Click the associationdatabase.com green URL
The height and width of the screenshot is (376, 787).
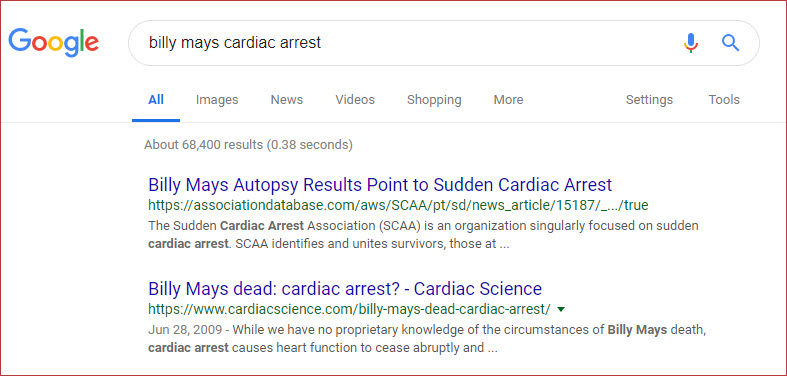pyautogui.click(x=398, y=205)
